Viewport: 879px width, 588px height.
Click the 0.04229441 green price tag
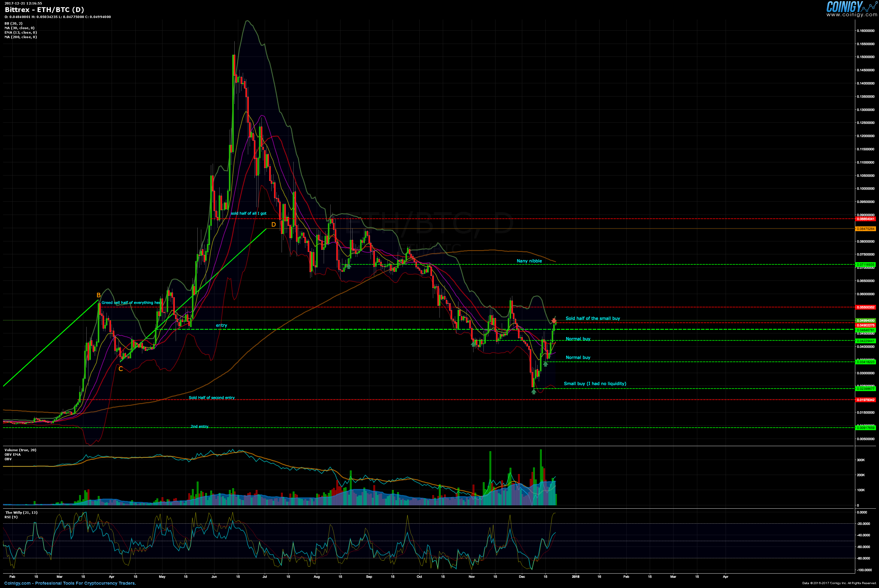(x=866, y=341)
